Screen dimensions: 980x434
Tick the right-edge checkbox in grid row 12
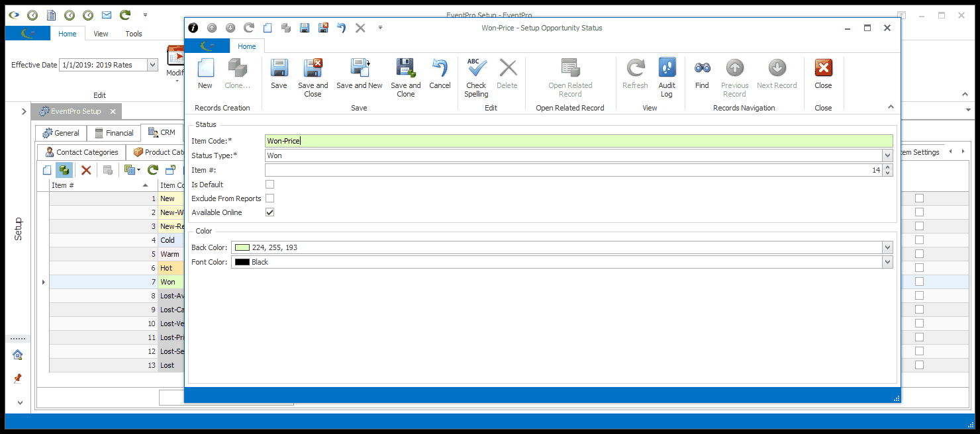pyautogui.click(x=919, y=351)
